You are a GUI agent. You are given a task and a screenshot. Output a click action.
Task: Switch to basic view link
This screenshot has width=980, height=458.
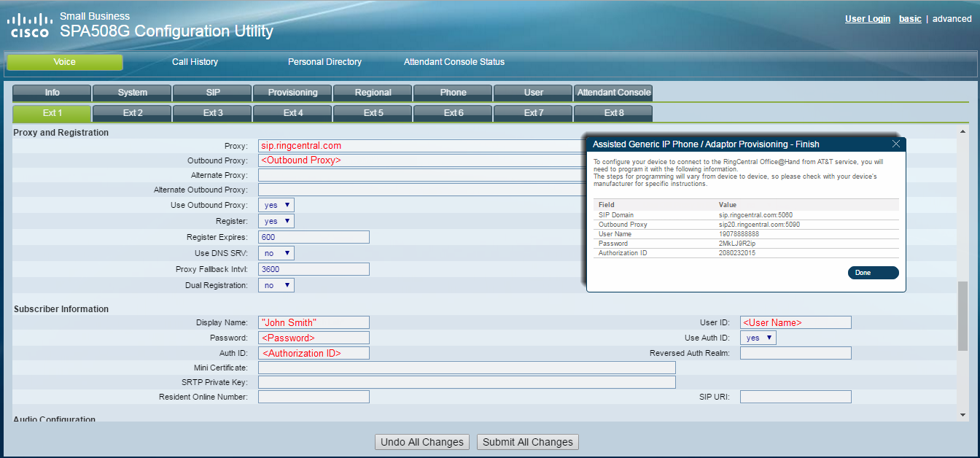point(910,19)
